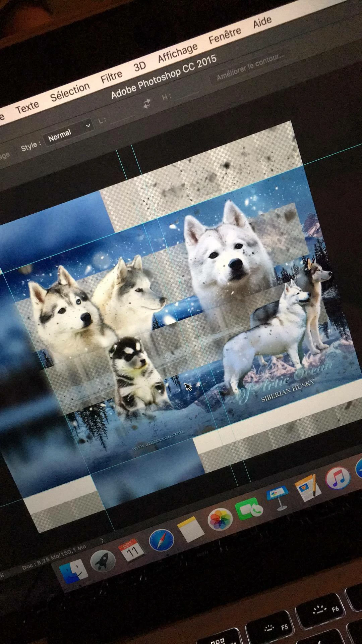
Task: Launch iTunes from the Dock
Action: point(338,478)
